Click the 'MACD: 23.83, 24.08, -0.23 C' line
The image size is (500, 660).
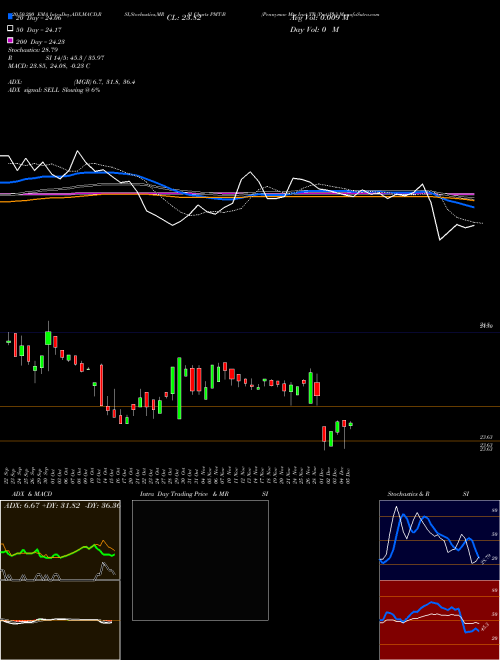coord(49,66)
